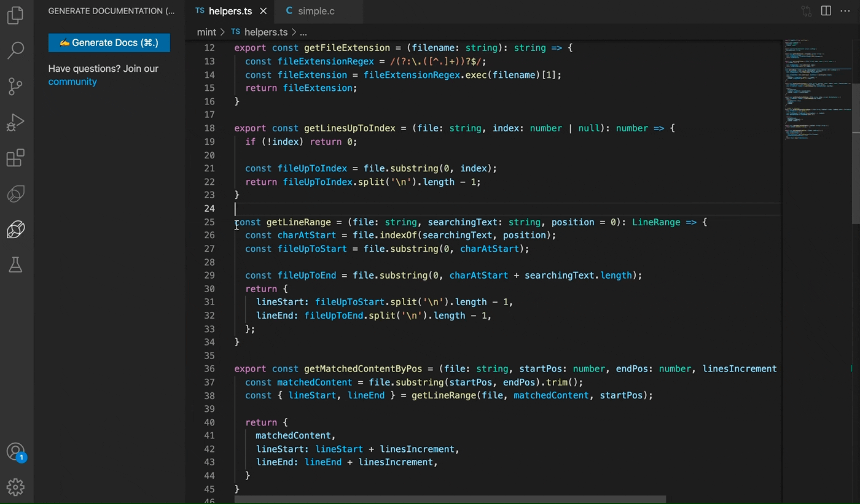Expand the mint breadcrumb folder
860x504 pixels.
point(206,32)
